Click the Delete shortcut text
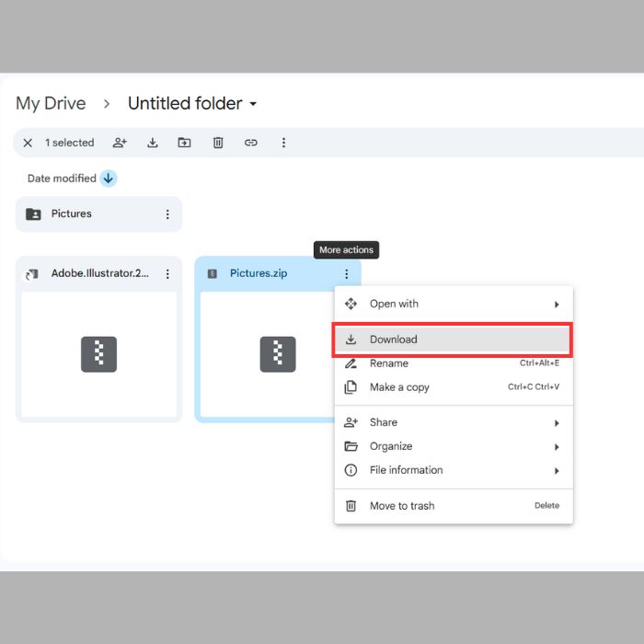Image resolution: width=644 pixels, height=644 pixels. tap(546, 506)
